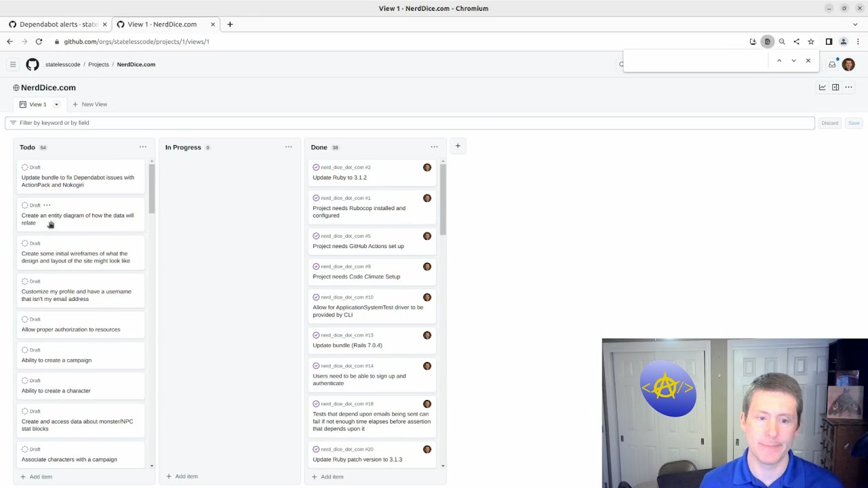Open the browser tab search dropdown
868x488 pixels.
point(855,24)
